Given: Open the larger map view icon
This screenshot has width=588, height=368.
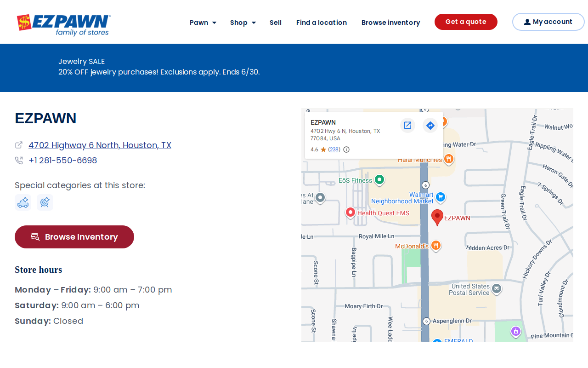Looking at the screenshot, I should [x=407, y=125].
